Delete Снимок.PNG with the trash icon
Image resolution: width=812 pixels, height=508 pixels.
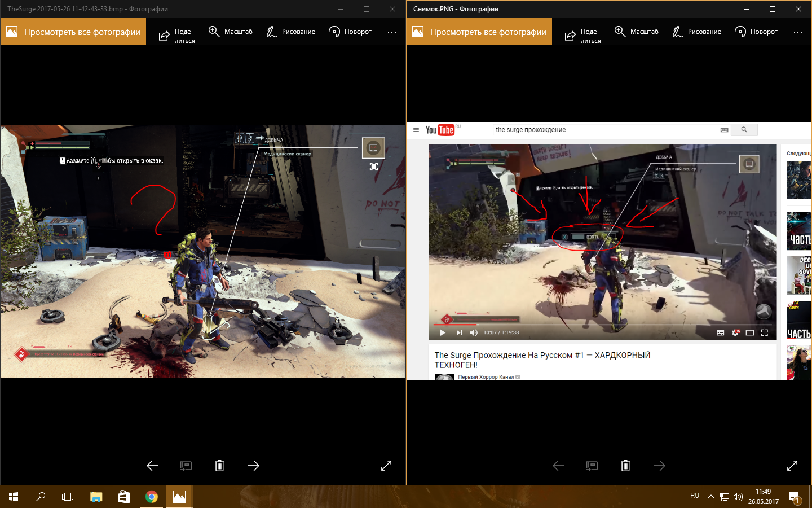pyautogui.click(x=625, y=466)
